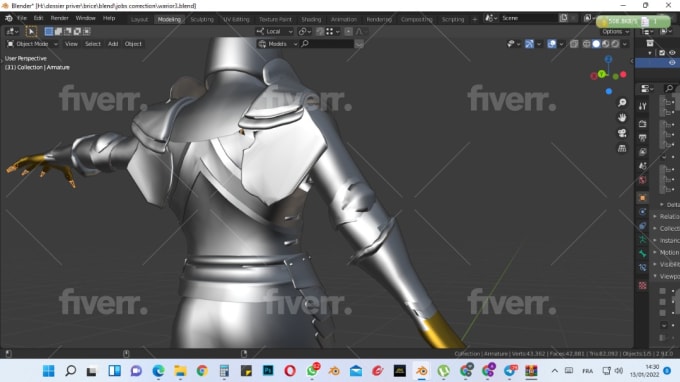Screen dimensions: 680x382
Task: Open the Output properties tab (printer icon)
Action: coord(643,138)
